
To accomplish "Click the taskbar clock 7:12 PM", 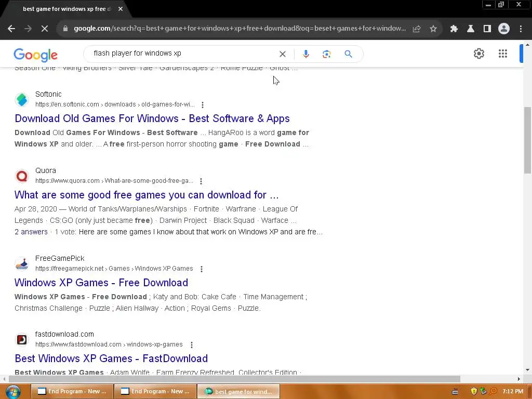I will [x=513, y=391].
